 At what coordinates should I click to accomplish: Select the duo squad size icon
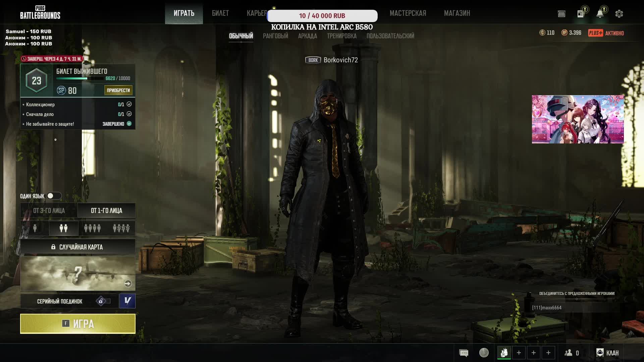[x=63, y=228]
